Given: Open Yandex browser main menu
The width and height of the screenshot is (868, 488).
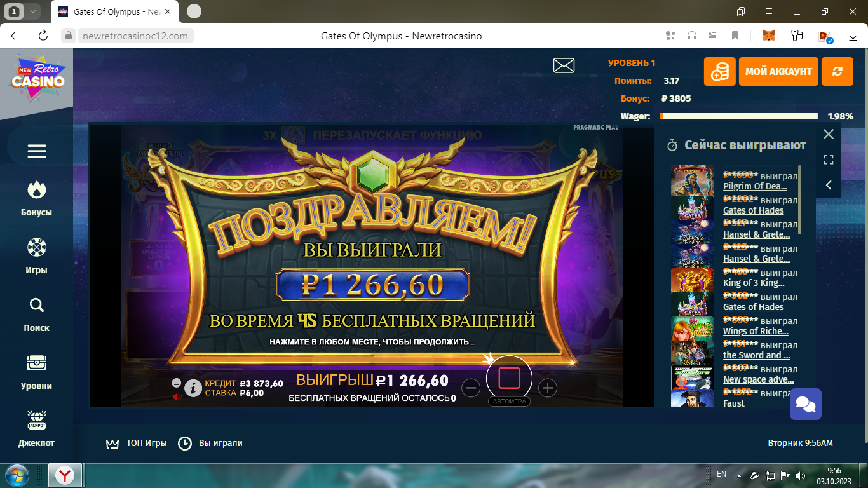Looking at the screenshot, I should click(769, 11).
